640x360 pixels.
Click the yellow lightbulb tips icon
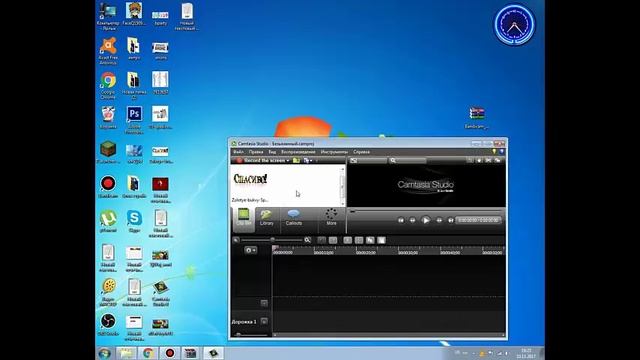494,152
